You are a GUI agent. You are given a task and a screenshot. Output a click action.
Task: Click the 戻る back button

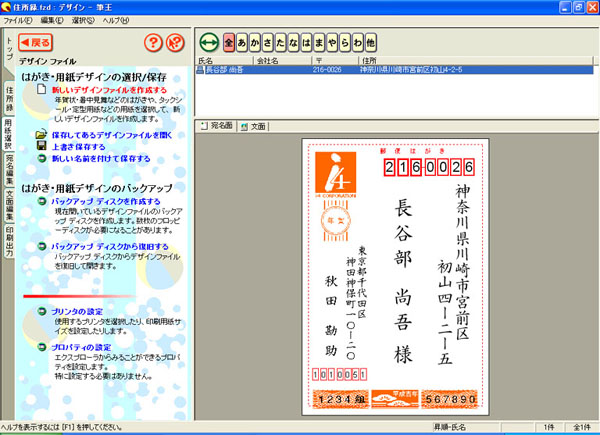pos(36,43)
